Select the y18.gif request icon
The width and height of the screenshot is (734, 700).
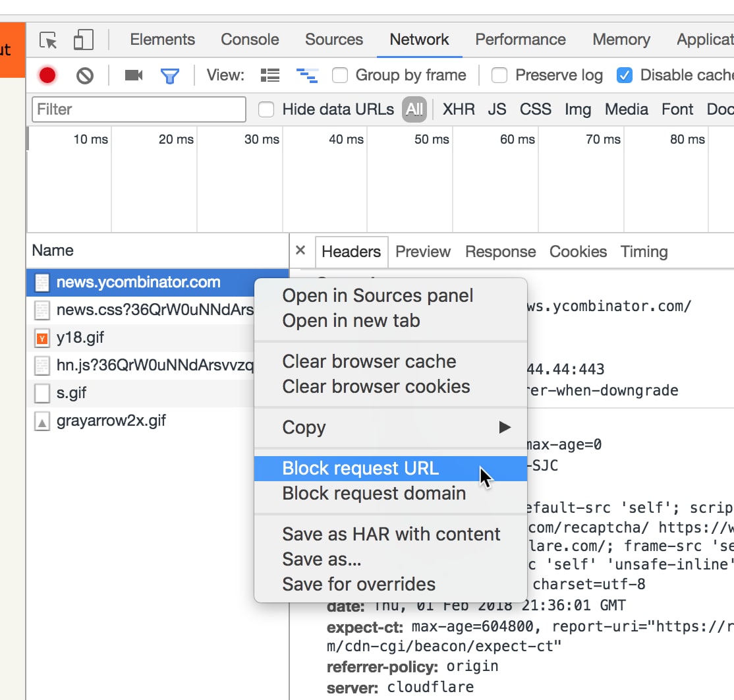point(42,337)
